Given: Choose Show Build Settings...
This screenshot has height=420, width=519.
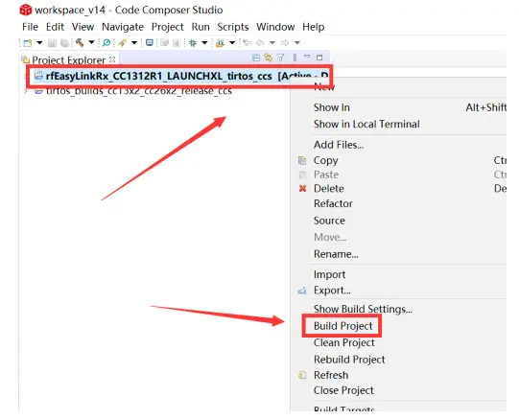Looking at the screenshot, I should 363,309.
